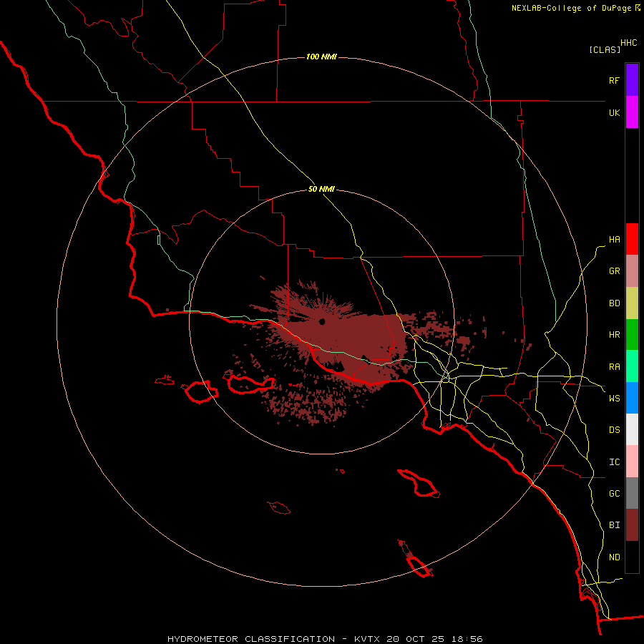Click the RF legend label
This screenshot has width=644, height=644.
(614, 80)
